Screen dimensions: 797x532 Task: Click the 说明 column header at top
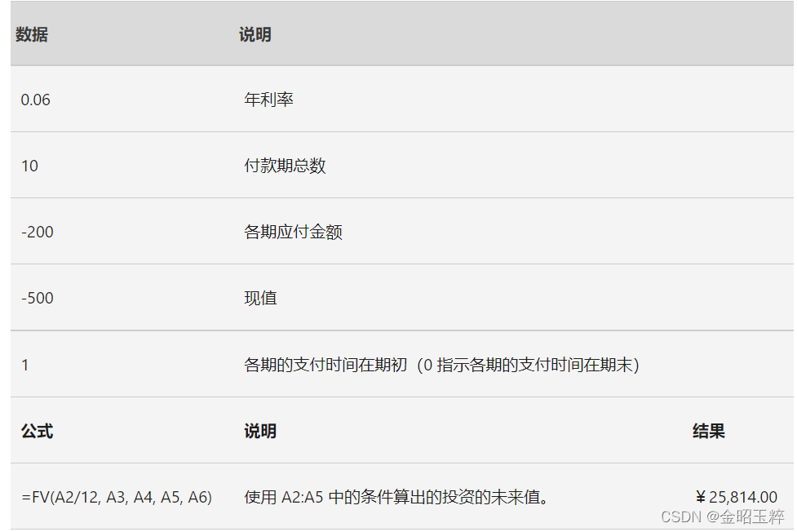(255, 35)
